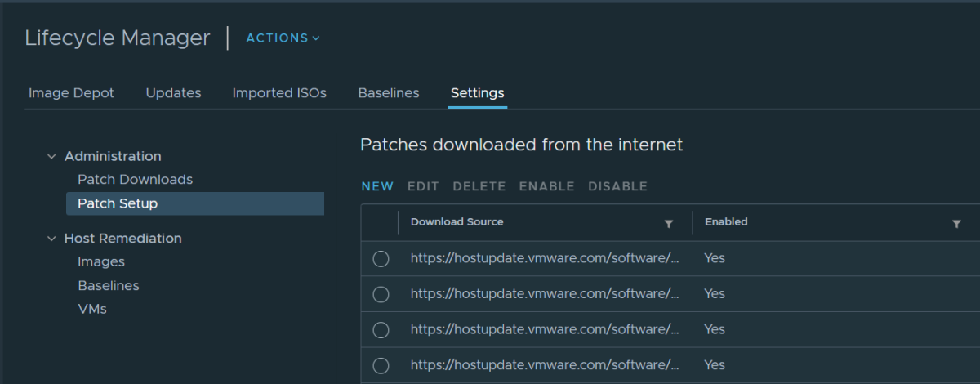
Task: Filter the Enabled column
Action: click(956, 223)
